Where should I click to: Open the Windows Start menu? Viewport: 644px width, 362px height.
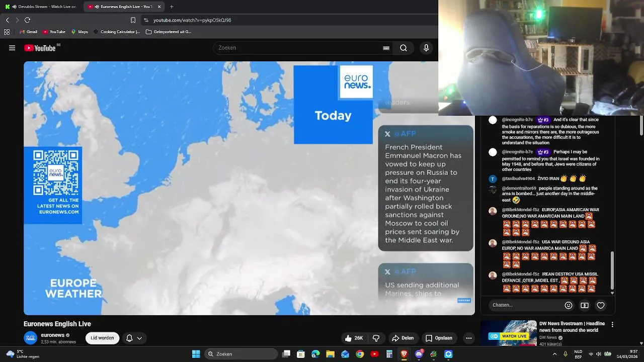[196, 354]
